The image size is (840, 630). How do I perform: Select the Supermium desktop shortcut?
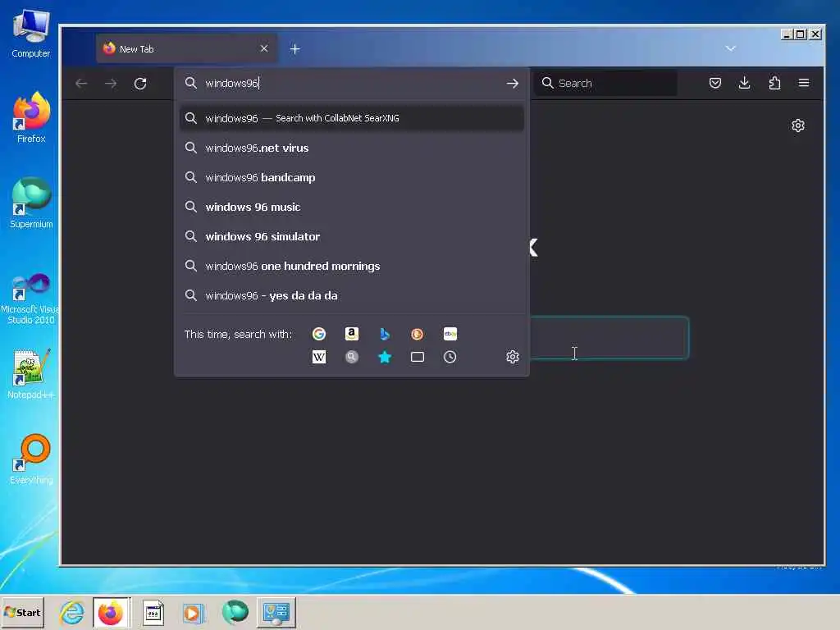point(31,203)
